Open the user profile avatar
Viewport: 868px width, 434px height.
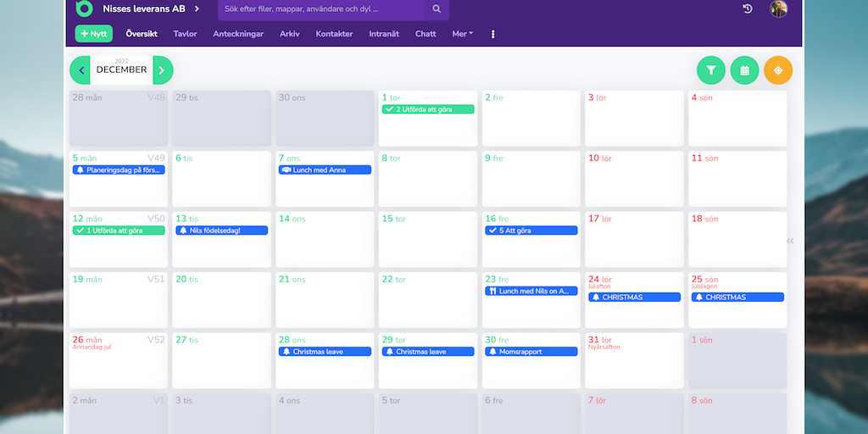click(x=778, y=9)
